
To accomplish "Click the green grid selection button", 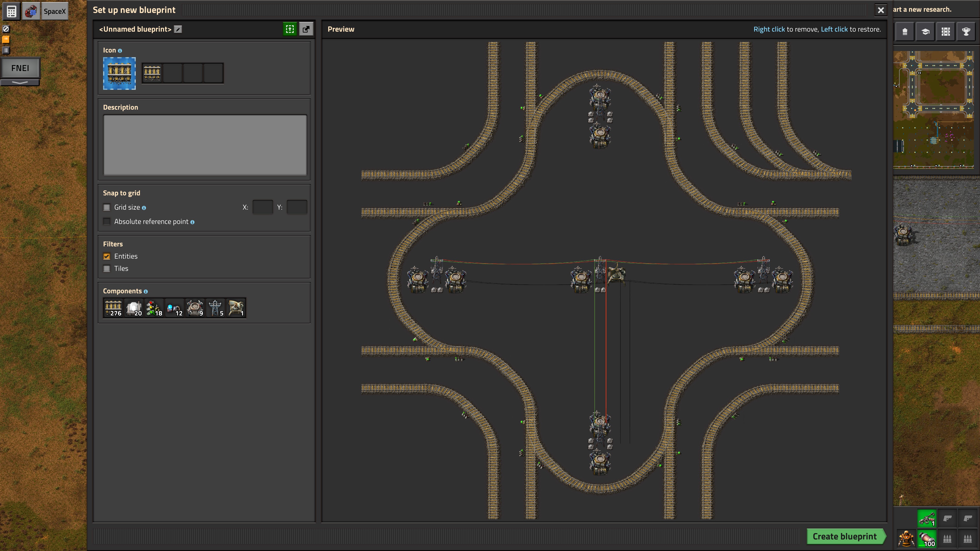I will 290,29.
